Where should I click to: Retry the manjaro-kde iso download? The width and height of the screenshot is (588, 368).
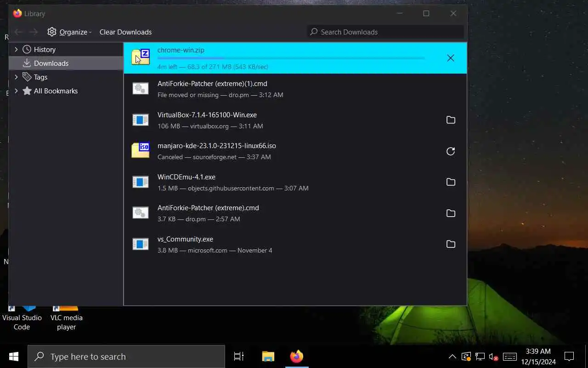[x=451, y=151]
